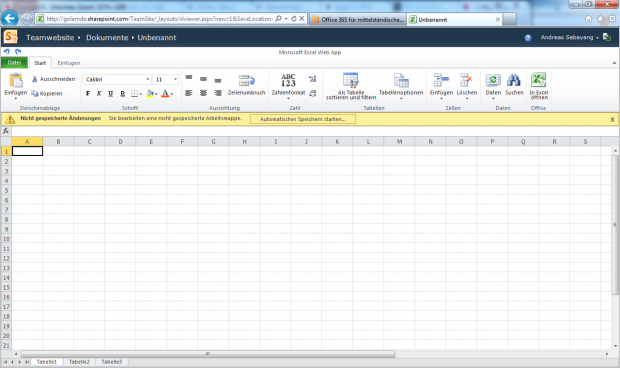Switch to Office 365 browser tab

[x=358, y=19]
